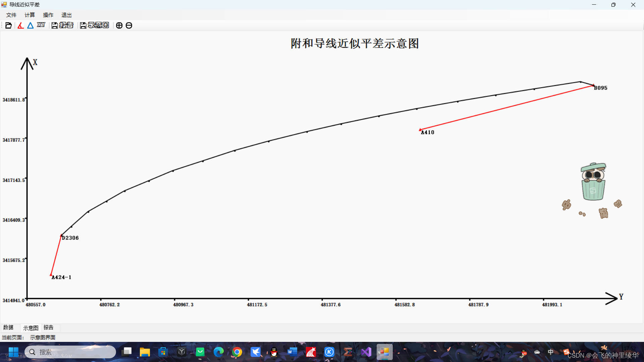644x362 pixels.
Task: Switch to the 数据 tab
Action: click(x=8, y=327)
